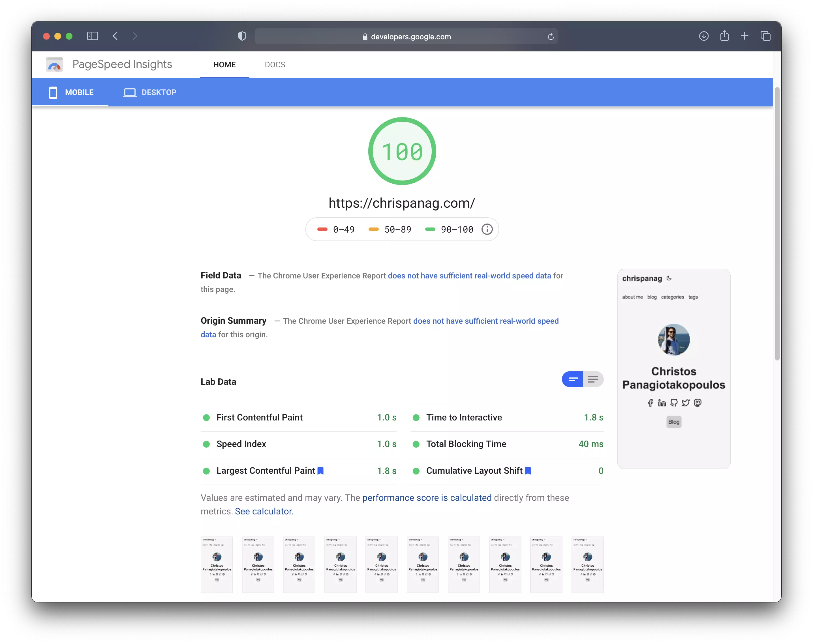Open the first filmstrip screenshot thumbnail
The image size is (813, 644).
click(x=217, y=564)
